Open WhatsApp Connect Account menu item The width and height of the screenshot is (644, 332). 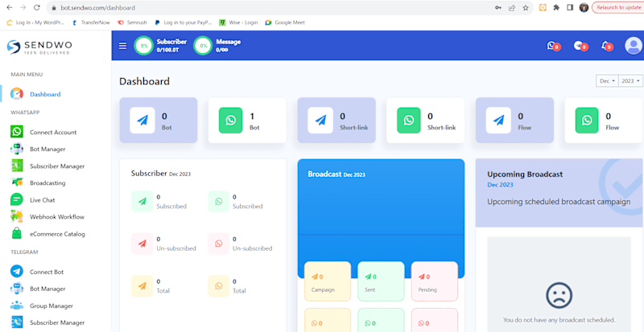(53, 132)
